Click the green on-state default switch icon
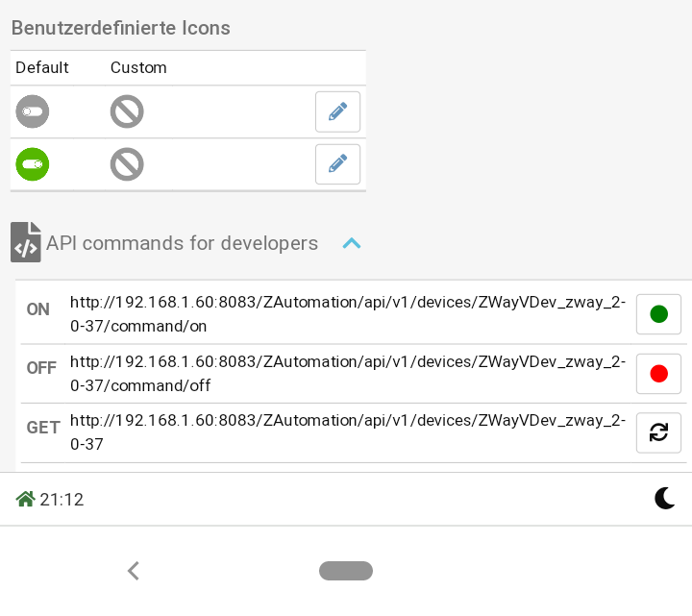692x616 pixels. click(33, 164)
